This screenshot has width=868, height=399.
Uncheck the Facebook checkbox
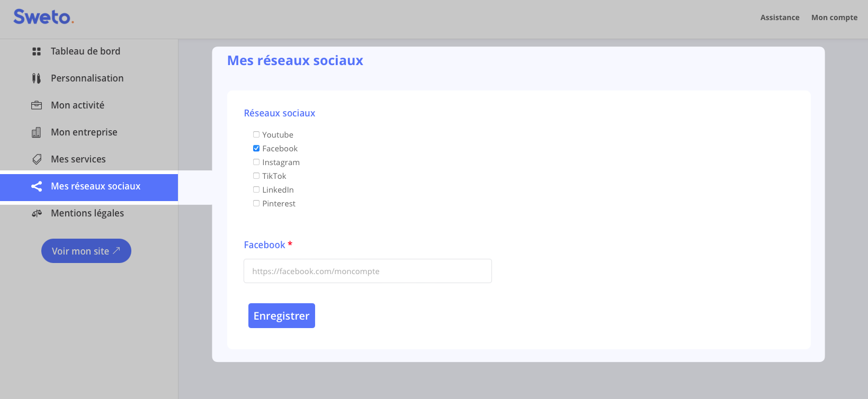click(x=256, y=148)
